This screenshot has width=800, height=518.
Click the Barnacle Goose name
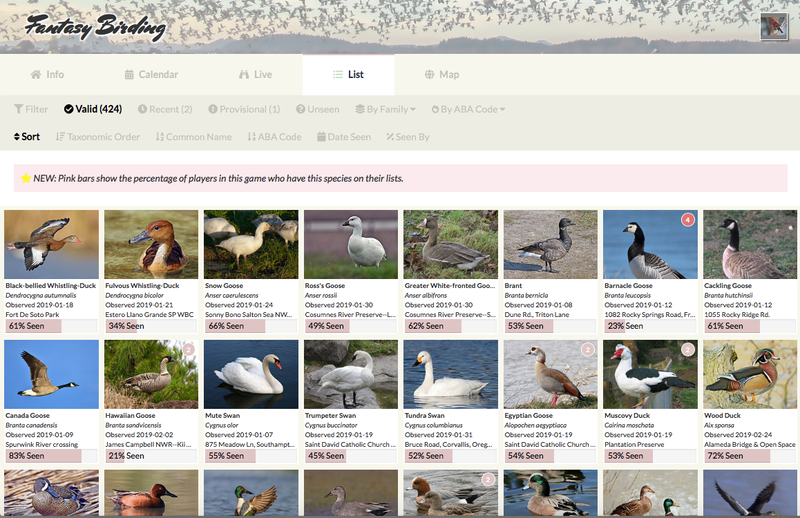click(x=628, y=286)
